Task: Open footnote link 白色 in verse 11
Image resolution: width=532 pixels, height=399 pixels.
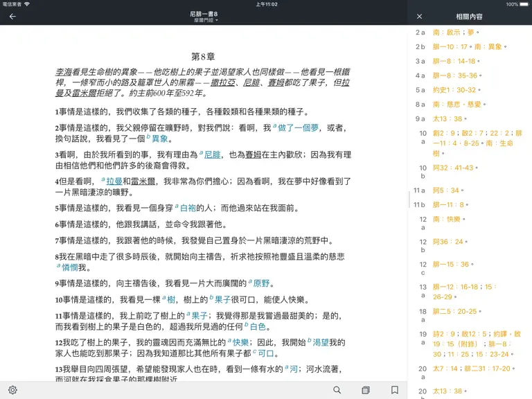Action: click(x=258, y=327)
